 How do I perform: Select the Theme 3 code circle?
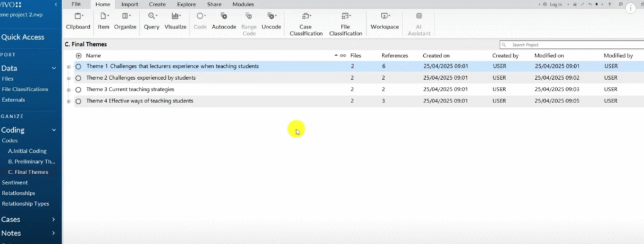tap(79, 89)
